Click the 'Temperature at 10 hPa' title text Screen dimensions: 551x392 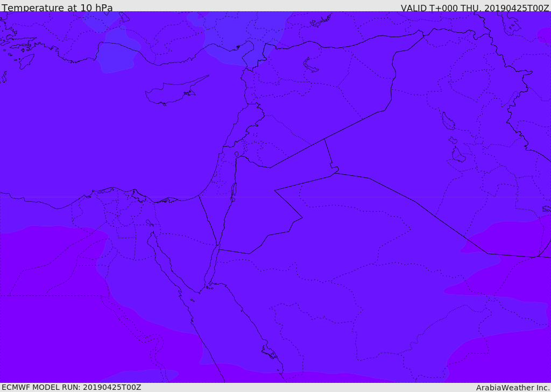click(x=57, y=8)
